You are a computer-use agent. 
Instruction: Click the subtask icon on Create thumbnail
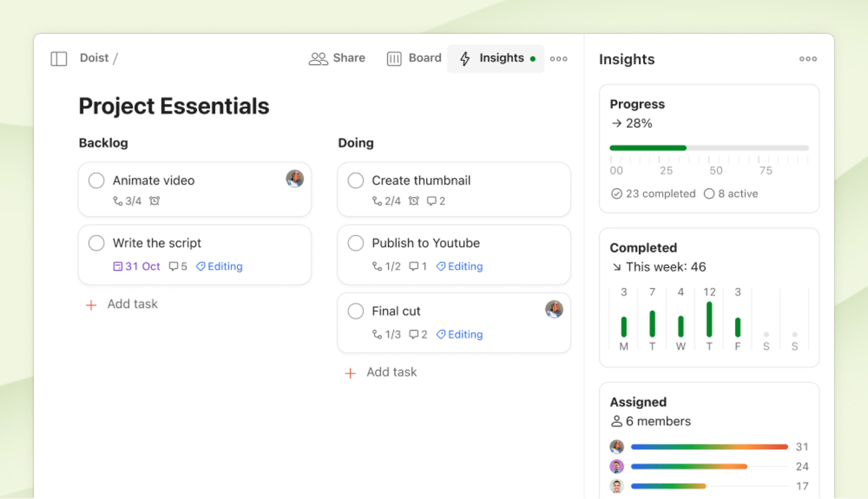(377, 201)
